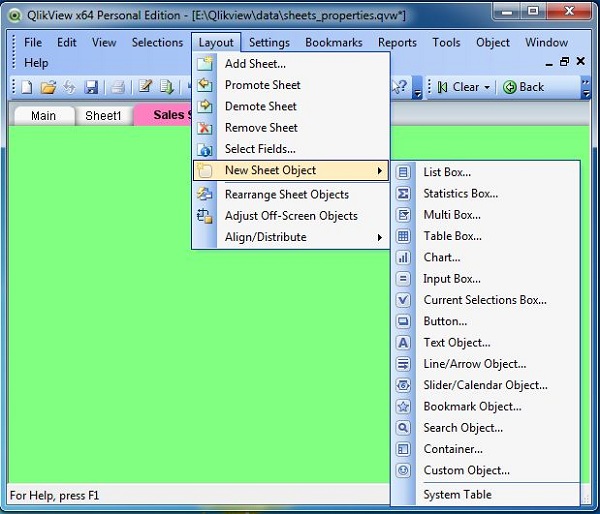Viewport: 600px width, 514px height.
Task: Click the Custom Object smiley icon
Action: (x=403, y=470)
